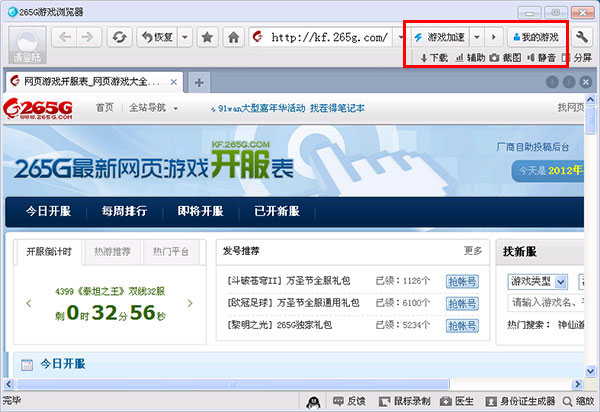Click 抢帐号 for 黎明之光 gift pack

(462, 326)
